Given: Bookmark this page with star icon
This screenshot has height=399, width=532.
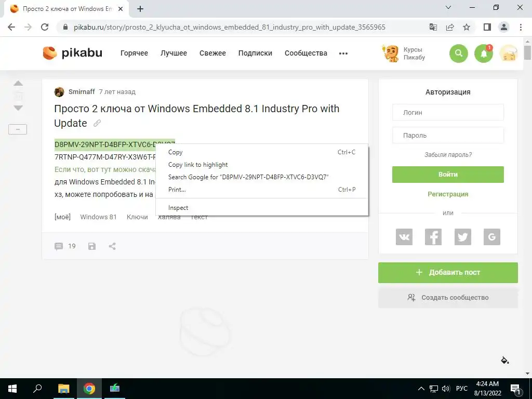Looking at the screenshot, I should 467,27.
